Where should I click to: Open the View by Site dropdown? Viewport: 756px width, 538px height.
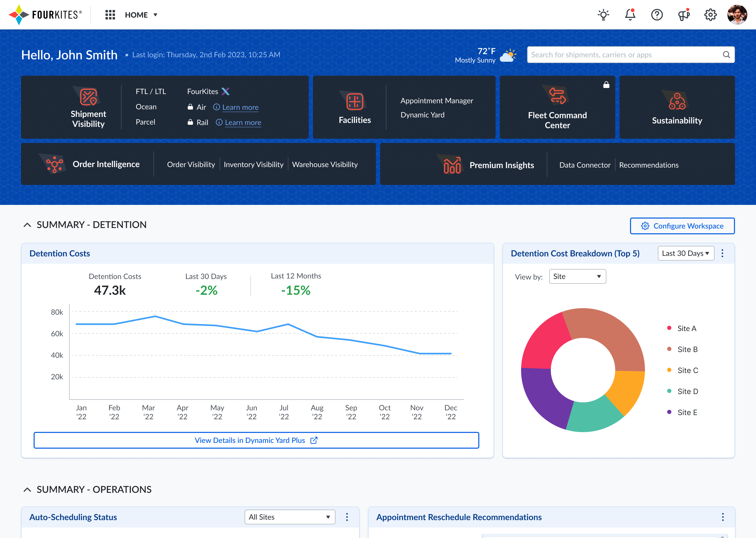point(577,277)
